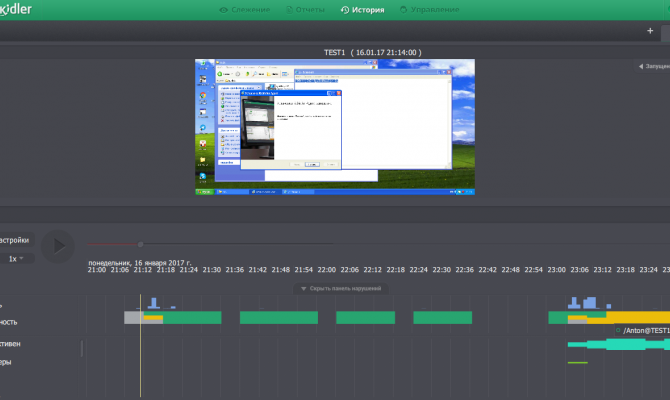Select green activity block near 22:06
This screenshot has height=400, width=670.
coord(365,318)
